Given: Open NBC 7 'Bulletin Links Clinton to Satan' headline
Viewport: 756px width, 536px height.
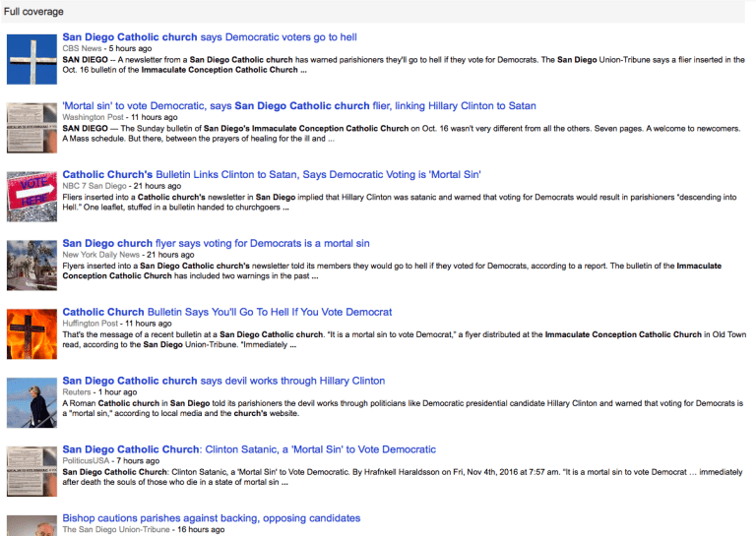Looking at the screenshot, I should pyautogui.click(x=272, y=175).
